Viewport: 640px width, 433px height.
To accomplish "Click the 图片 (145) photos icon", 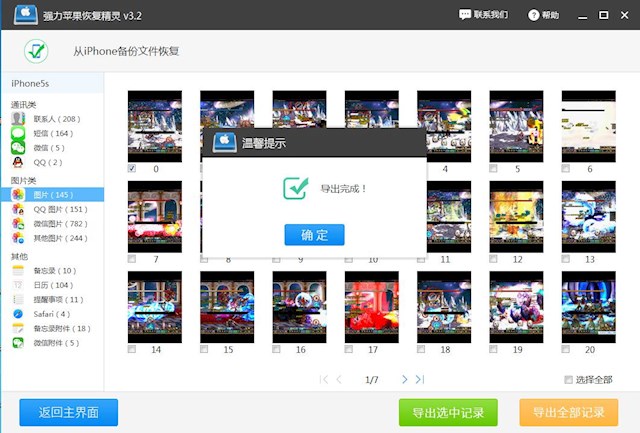I will click(18, 195).
